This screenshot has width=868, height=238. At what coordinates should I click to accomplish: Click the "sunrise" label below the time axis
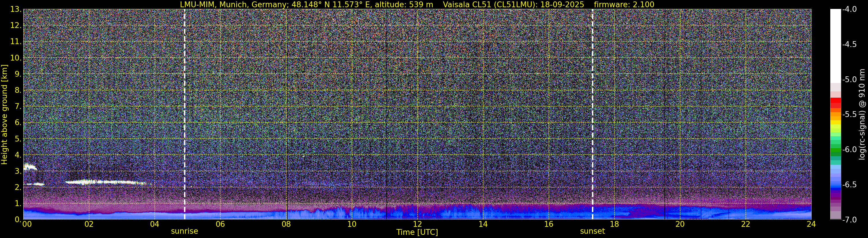(185, 231)
